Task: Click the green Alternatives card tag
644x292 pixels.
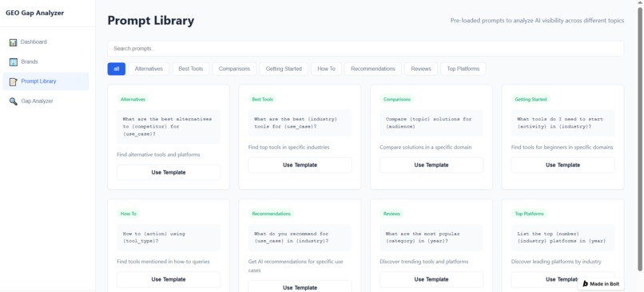Action: click(x=133, y=99)
